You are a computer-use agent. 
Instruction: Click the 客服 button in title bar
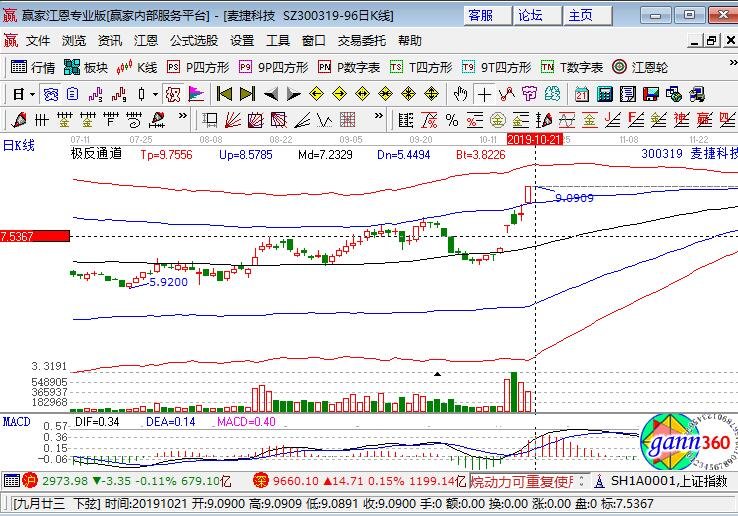(x=487, y=16)
